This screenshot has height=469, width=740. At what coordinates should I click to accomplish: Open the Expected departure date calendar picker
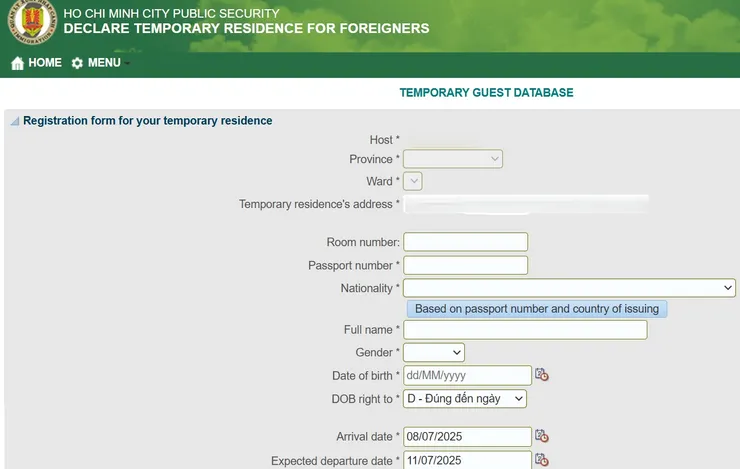coord(542,460)
